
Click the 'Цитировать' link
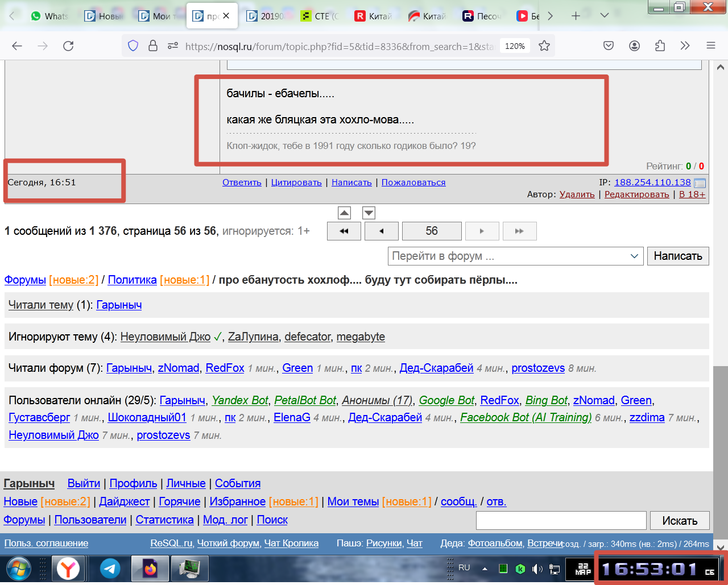296,182
